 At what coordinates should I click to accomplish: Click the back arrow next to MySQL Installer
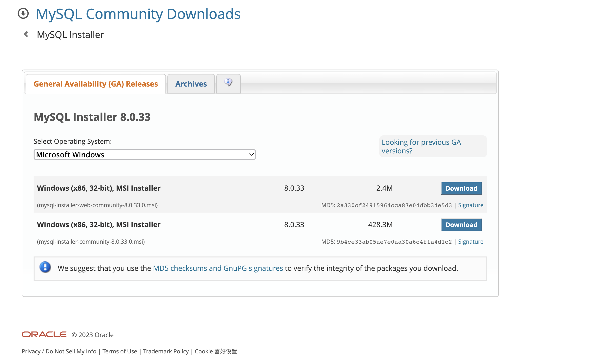[26, 34]
